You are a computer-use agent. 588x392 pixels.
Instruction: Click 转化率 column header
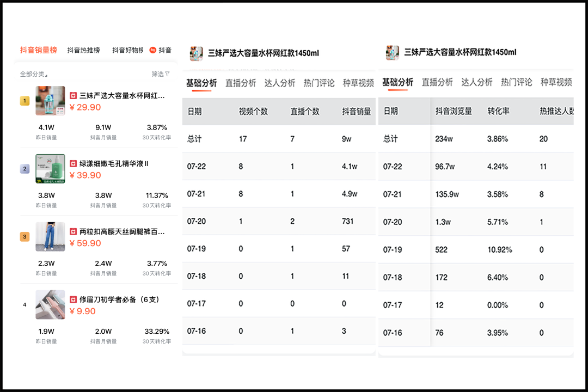pos(498,111)
